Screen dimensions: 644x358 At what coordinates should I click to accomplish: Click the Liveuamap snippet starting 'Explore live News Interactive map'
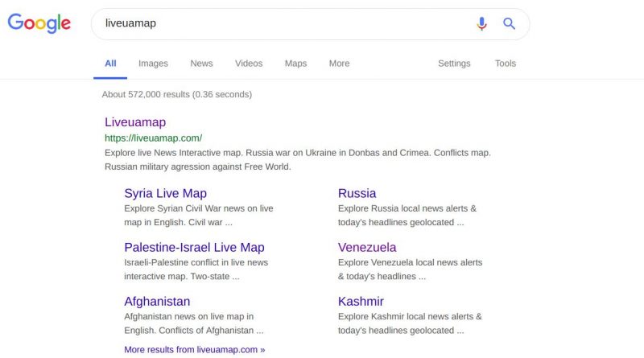tap(298, 160)
